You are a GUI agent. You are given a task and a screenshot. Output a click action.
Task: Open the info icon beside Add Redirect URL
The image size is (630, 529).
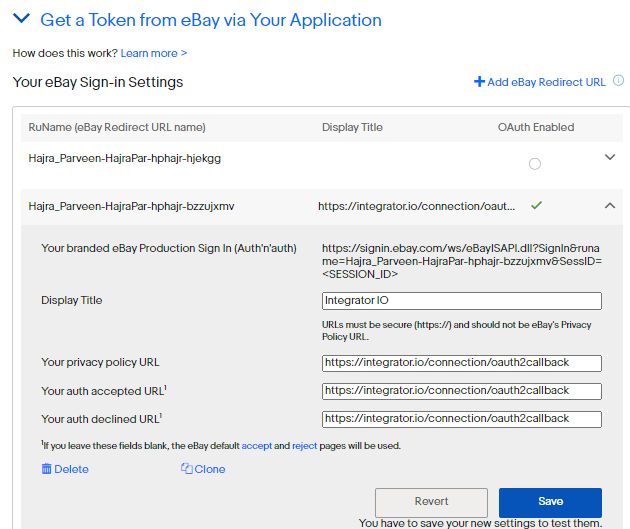coord(618,80)
